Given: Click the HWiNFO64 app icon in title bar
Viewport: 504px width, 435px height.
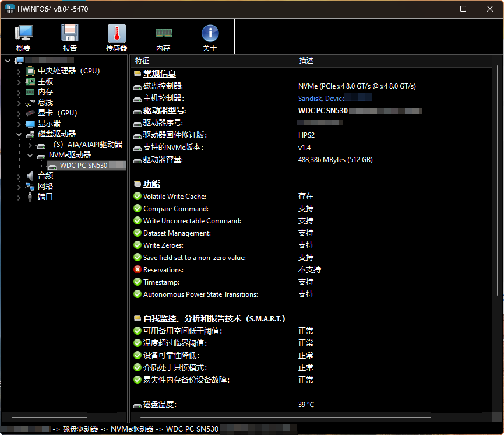Looking at the screenshot, I should coord(9,9).
